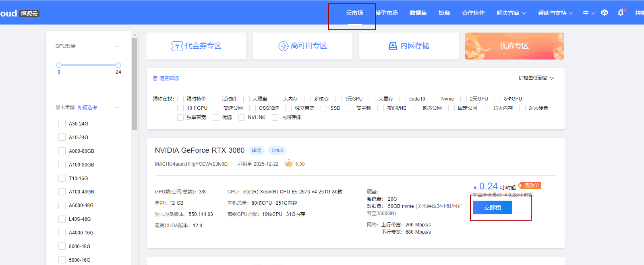Open the 如何选卡 link
This screenshot has height=265, width=644.
click(87, 107)
